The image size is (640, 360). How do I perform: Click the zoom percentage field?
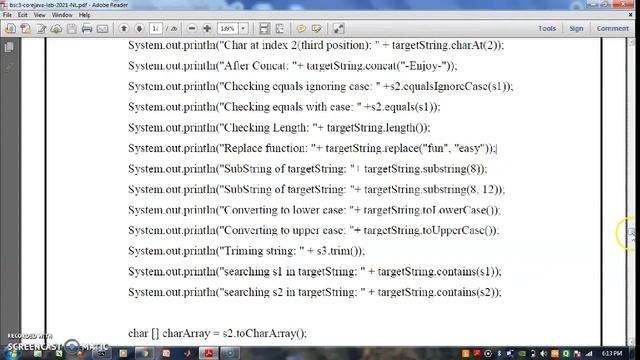[x=228, y=29]
